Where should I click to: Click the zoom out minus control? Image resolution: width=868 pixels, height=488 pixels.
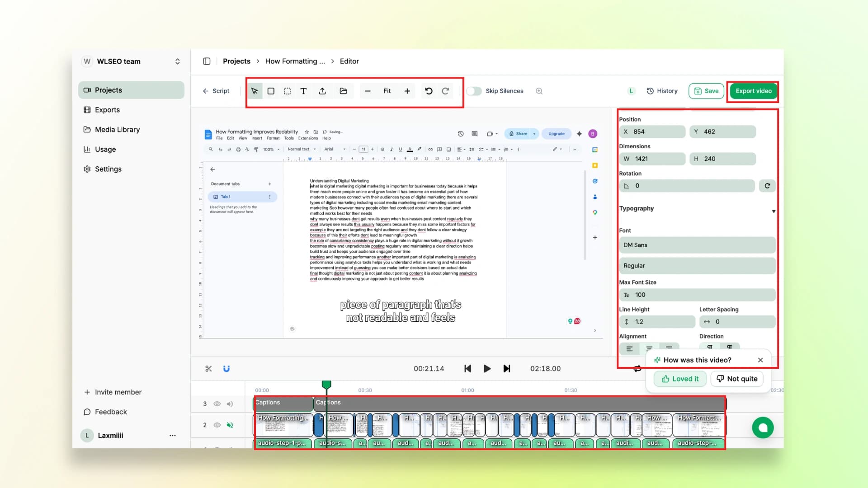click(x=368, y=91)
